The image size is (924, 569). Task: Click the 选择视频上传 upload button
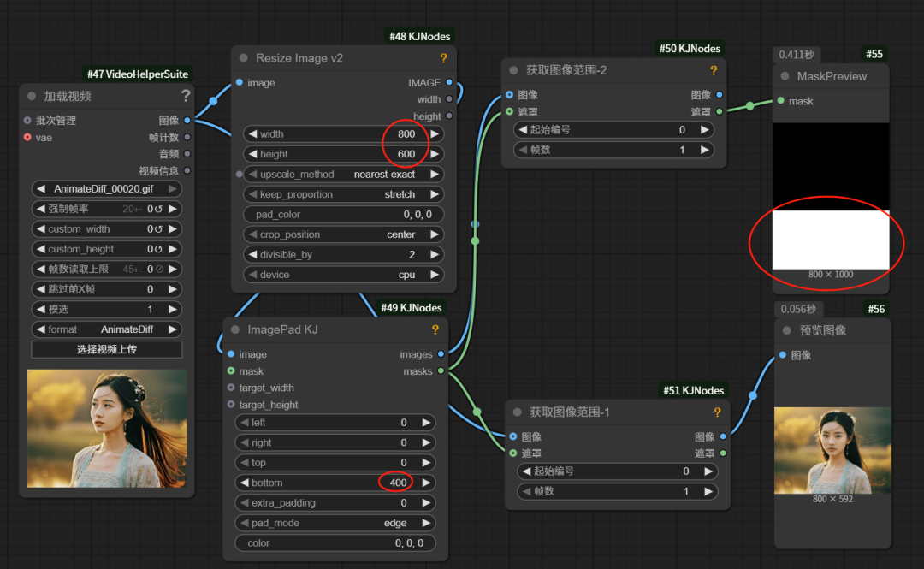point(106,349)
